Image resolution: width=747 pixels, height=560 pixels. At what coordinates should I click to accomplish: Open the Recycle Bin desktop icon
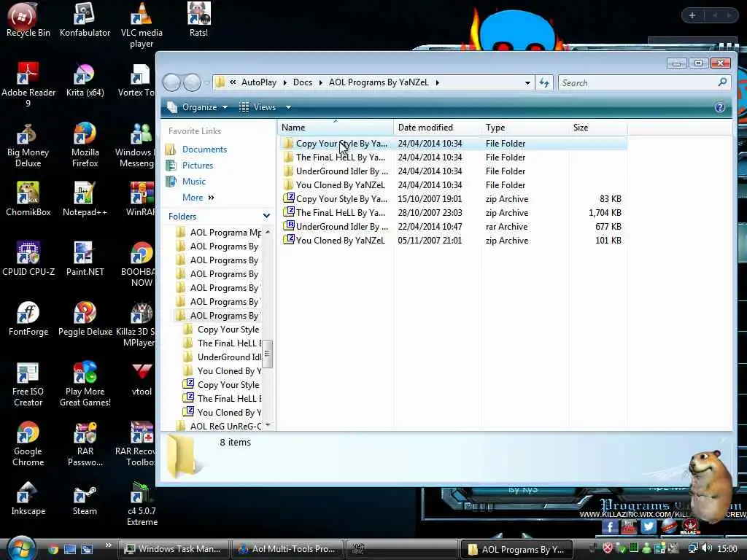28,20
